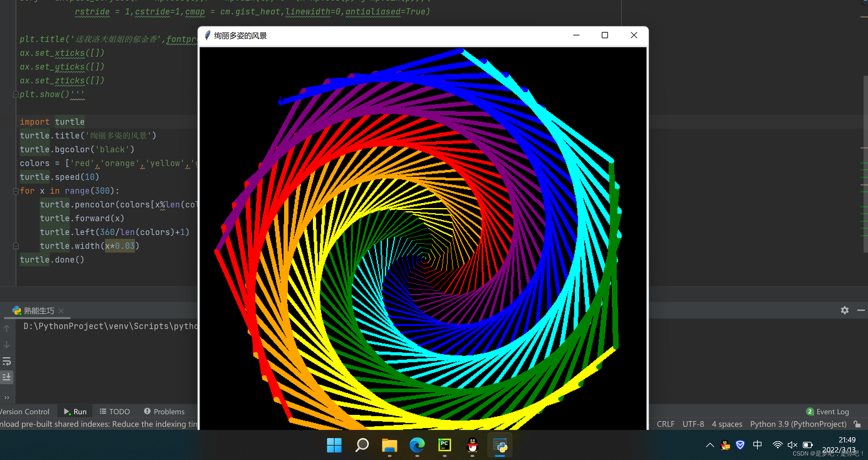Click the turtle window feather icon

point(208,35)
